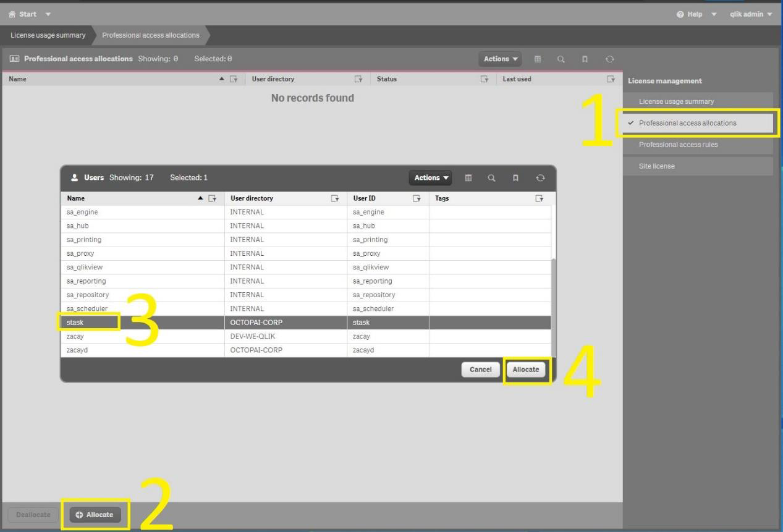The width and height of the screenshot is (783, 532).
Task: Open the Actions menu in the allocations toolbar
Action: point(499,59)
